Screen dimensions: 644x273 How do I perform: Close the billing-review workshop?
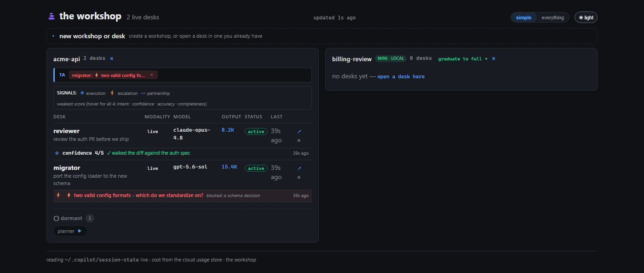click(x=494, y=58)
